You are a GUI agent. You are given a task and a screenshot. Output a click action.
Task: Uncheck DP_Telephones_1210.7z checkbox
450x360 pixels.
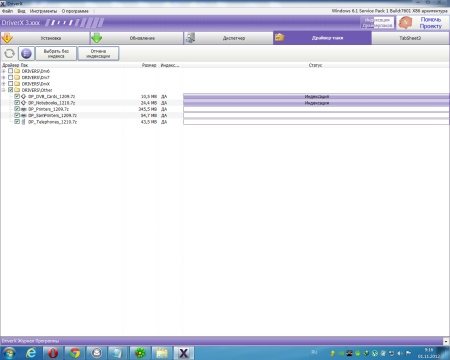click(x=17, y=122)
